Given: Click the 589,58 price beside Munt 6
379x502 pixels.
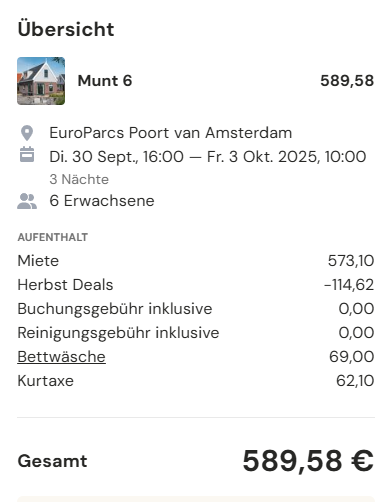Looking at the screenshot, I should (347, 81).
